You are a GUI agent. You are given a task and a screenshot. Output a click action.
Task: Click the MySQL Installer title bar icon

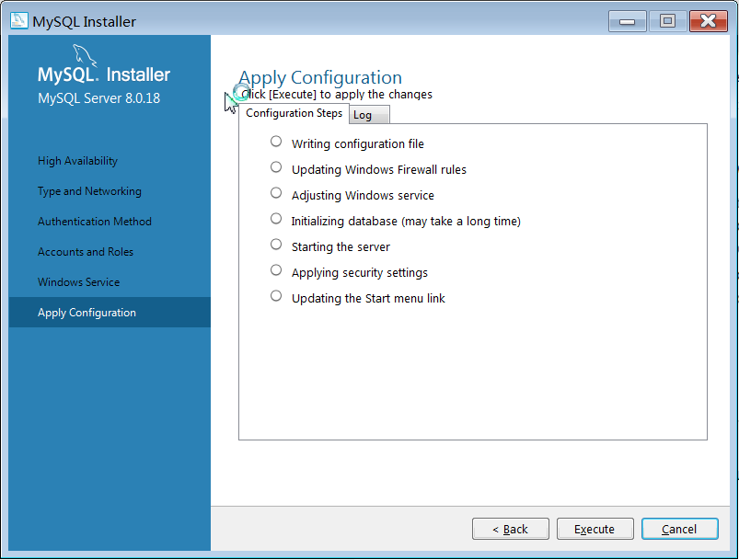click(x=18, y=21)
